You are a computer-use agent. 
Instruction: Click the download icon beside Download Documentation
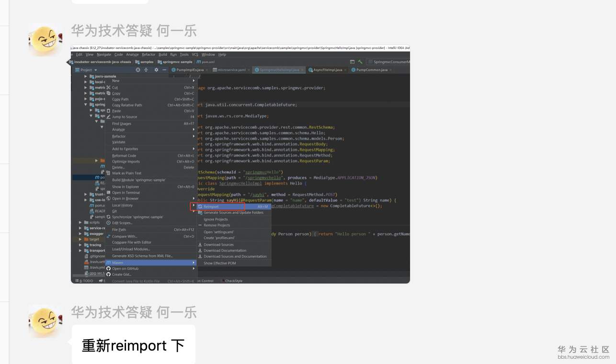coord(200,250)
